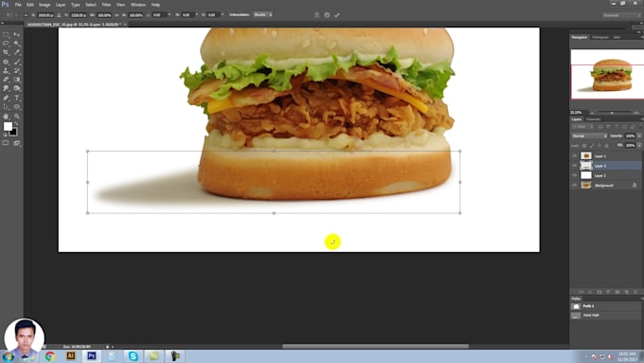Screen dimensions: 644x363
Task: Open the Essentials workspace dropdown
Action: coord(621,15)
